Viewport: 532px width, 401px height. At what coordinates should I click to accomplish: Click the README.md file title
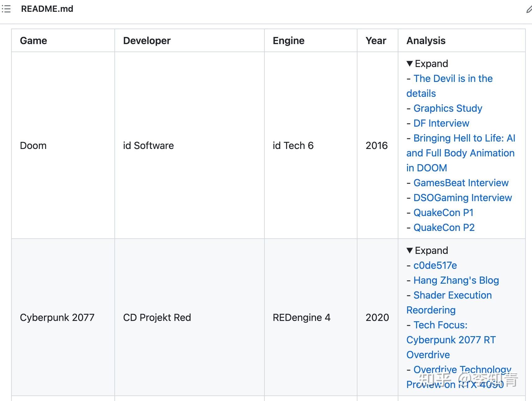point(47,9)
